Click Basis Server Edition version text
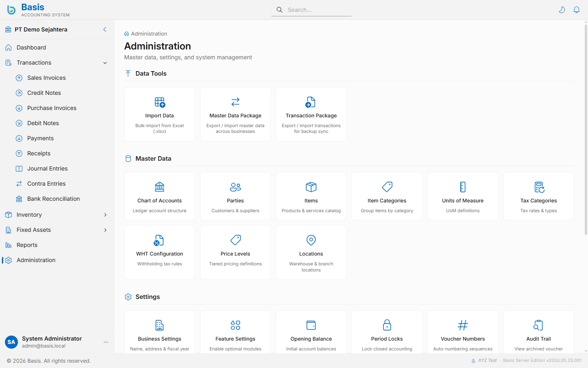588x368 pixels. coord(542,361)
